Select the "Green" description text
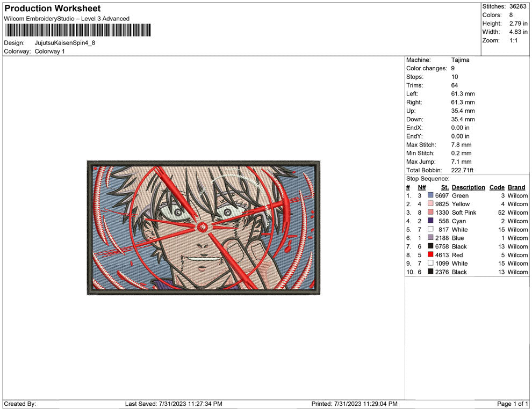The height and width of the screenshot is (409, 532). (460, 195)
